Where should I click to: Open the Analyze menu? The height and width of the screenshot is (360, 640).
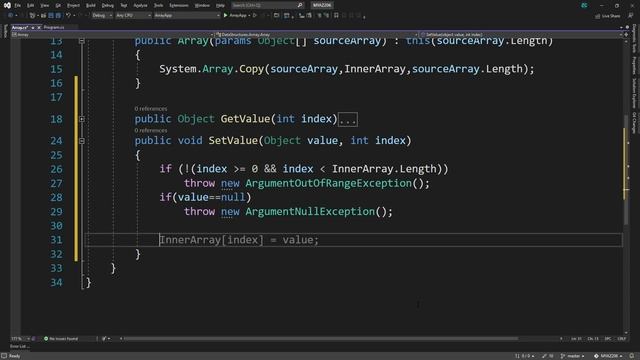(x=140, y=5)
